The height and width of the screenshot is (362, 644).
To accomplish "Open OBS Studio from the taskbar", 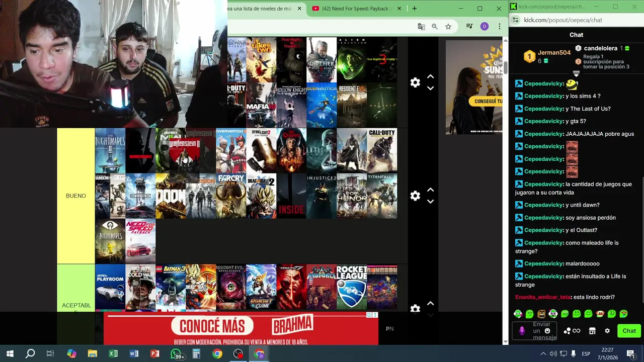I will pyautogui.click(x=238, y=354).
